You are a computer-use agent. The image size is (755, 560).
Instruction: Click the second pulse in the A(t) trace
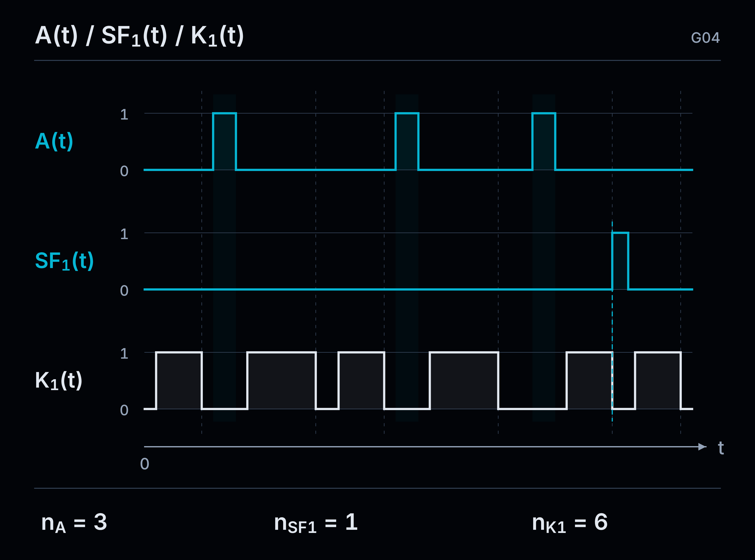coord(407,141)
